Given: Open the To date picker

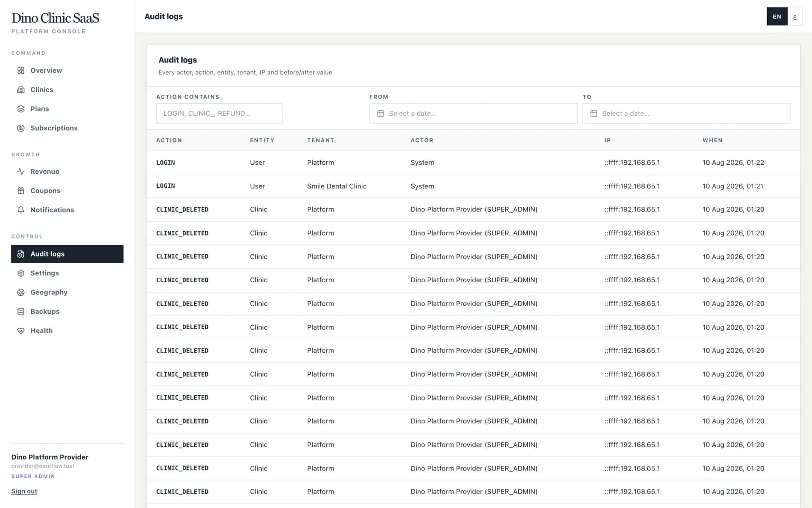Looking at the screenshot, I should [687, 113].
